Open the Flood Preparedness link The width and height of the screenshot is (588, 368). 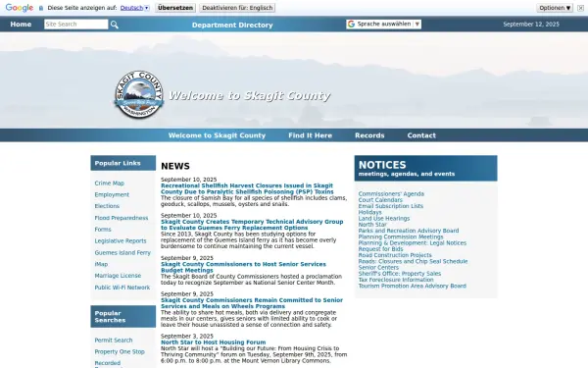coord(122,218)
